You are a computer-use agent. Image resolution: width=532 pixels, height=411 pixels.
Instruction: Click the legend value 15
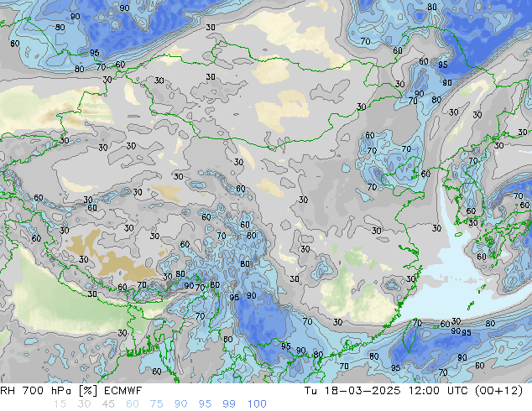[60, 404]
